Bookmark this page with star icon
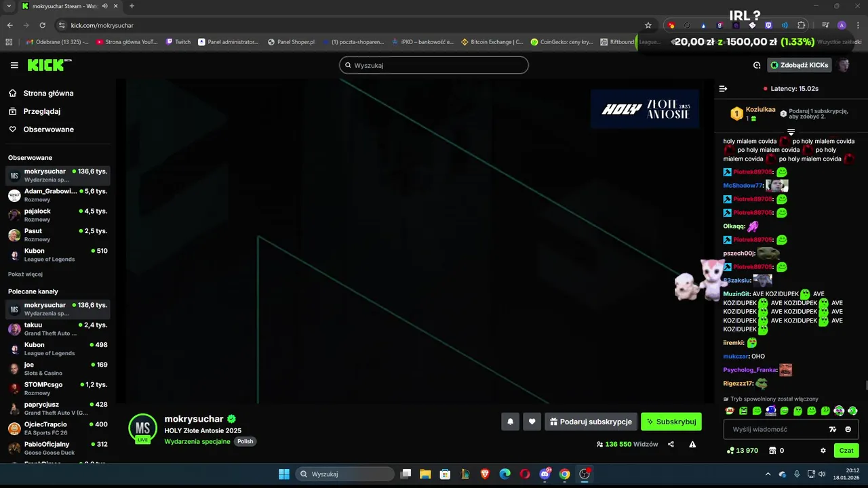868x488 pixels. [648, 25]
